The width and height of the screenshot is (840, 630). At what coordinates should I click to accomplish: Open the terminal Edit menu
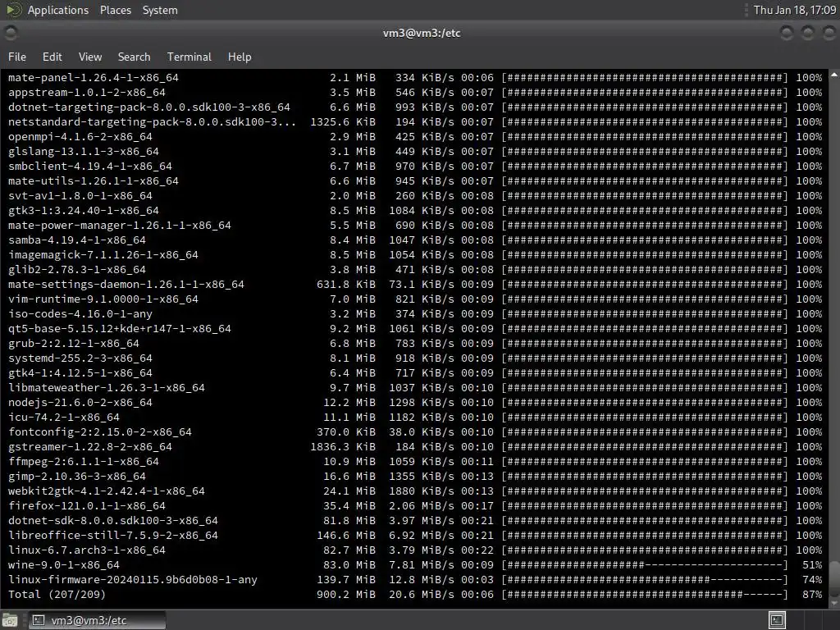[52, 57]
